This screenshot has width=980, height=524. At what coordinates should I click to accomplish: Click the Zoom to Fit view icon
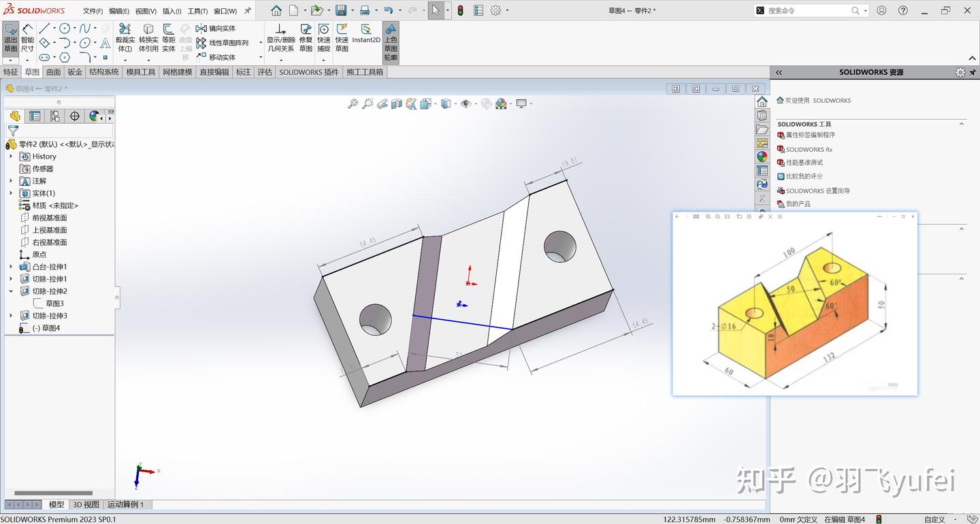tap(353, 104)
